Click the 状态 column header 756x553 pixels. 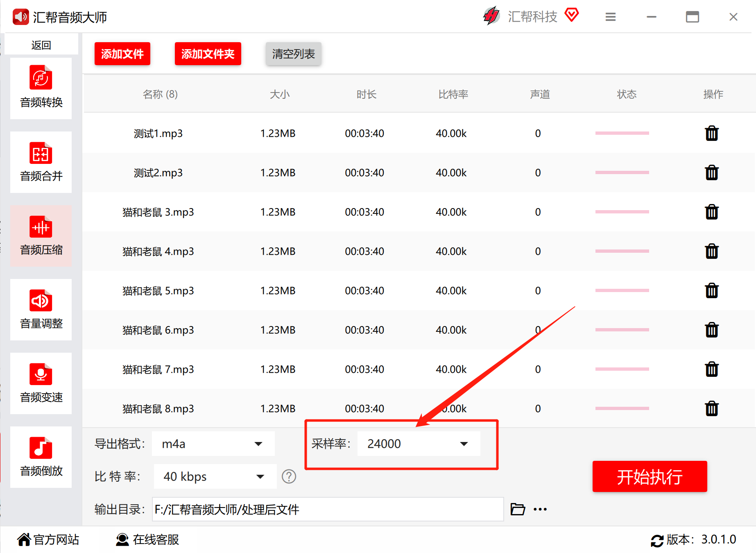(x=627, y=94)
